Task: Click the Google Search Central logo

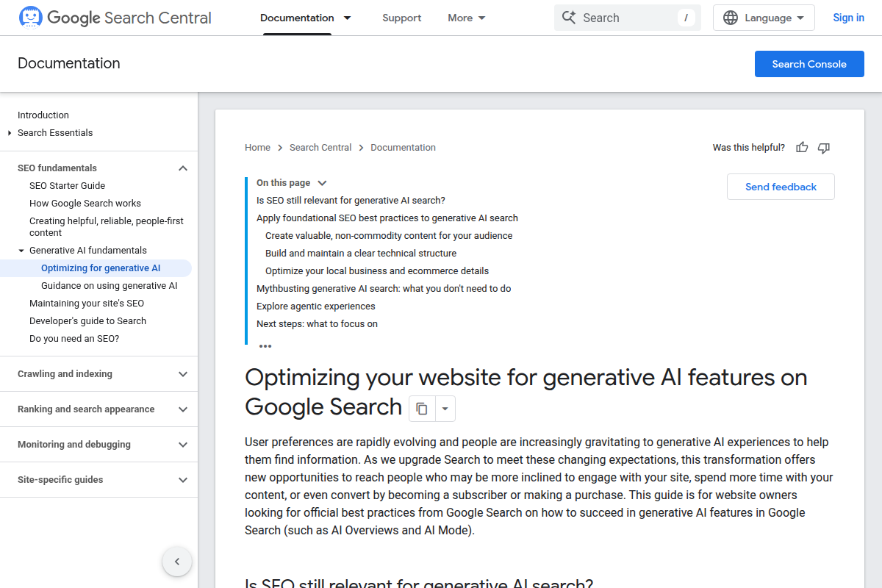Action: click(115, 18)
